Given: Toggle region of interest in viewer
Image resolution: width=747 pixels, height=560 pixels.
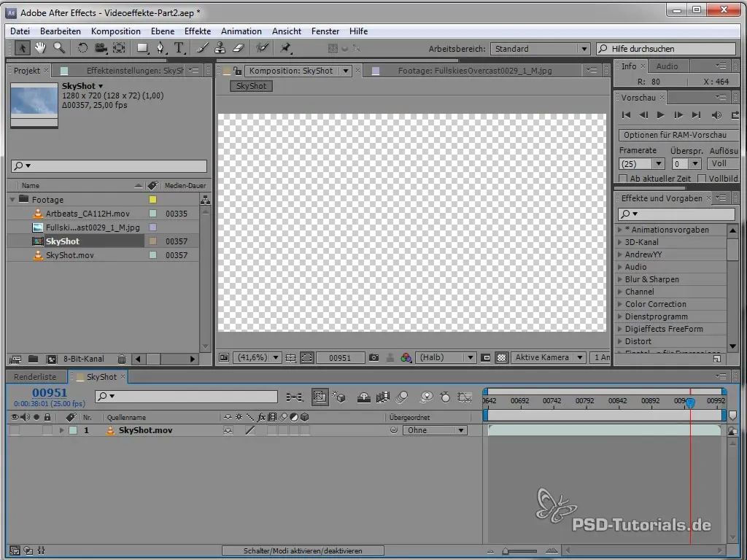Looking at the screenshot, I should click(485, 357).
